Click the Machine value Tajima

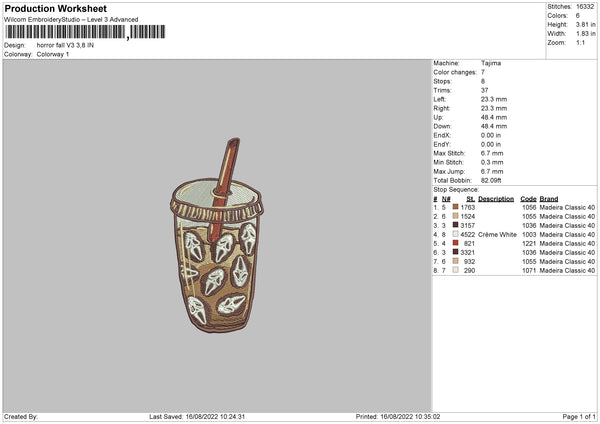(491, 63)
